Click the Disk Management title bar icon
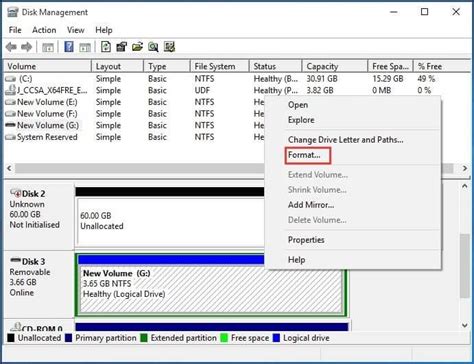This screenshot has width=474, height=364. pyautogui.click(x=12, y=12)
